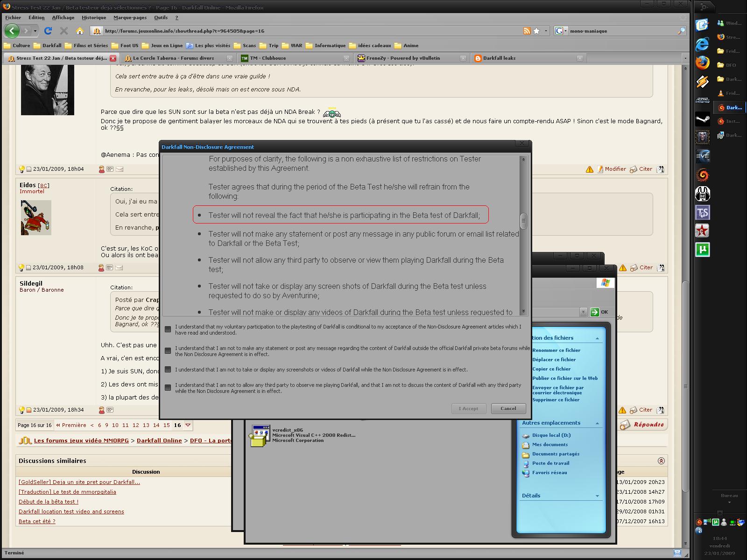
Task: Switch to the Darkfall leaks tab
Action: point(528,58)
